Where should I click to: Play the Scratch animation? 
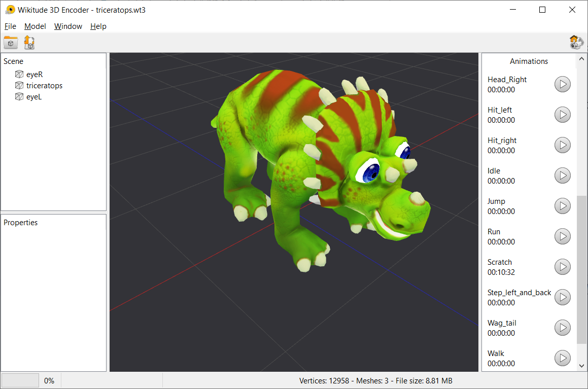(x=562, y=267)
